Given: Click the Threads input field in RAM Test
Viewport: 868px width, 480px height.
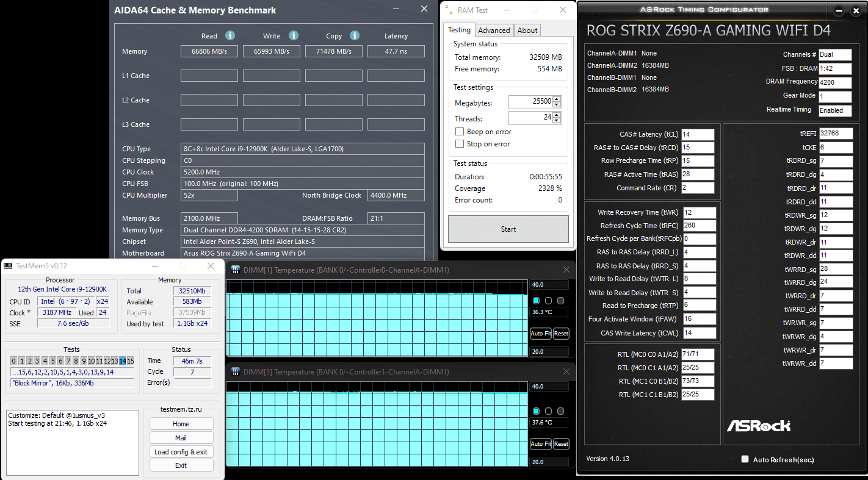Looking at the screenshot, I should (530, 118).
